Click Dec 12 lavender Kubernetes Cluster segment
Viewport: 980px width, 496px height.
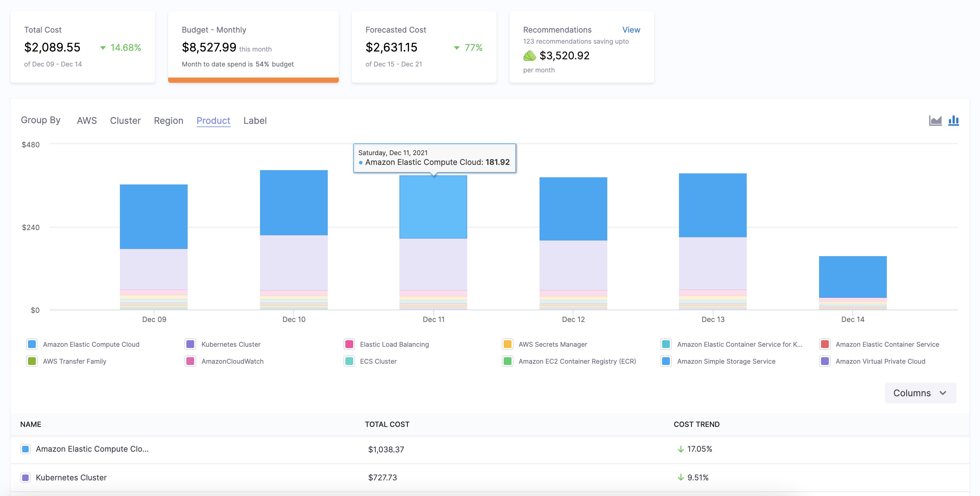click(573, 265)
